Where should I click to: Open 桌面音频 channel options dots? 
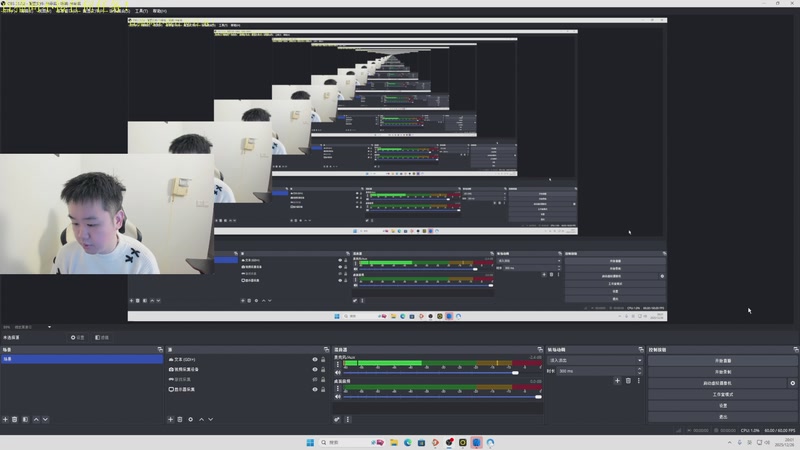pos(337,388)
